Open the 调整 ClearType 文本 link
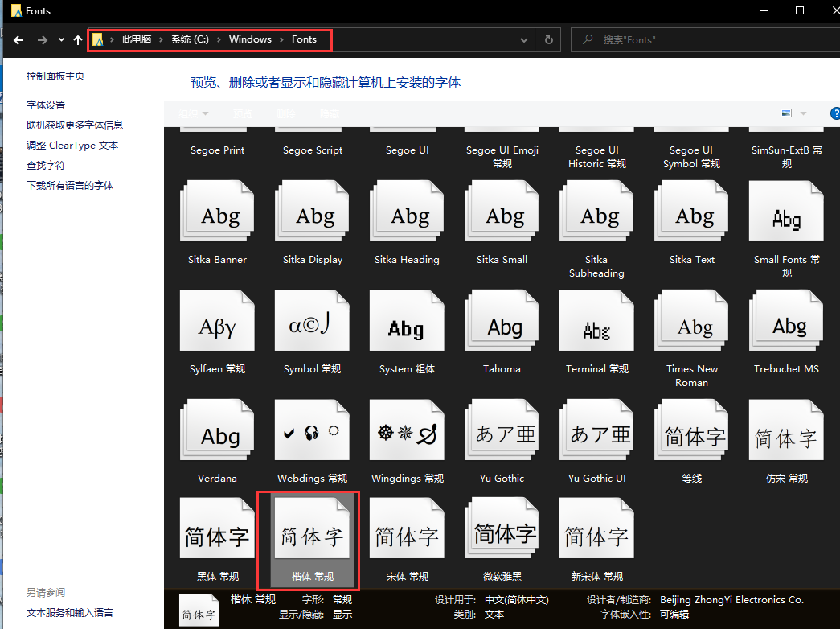This screenshot has width=840, height=629. tap(72, 146)
